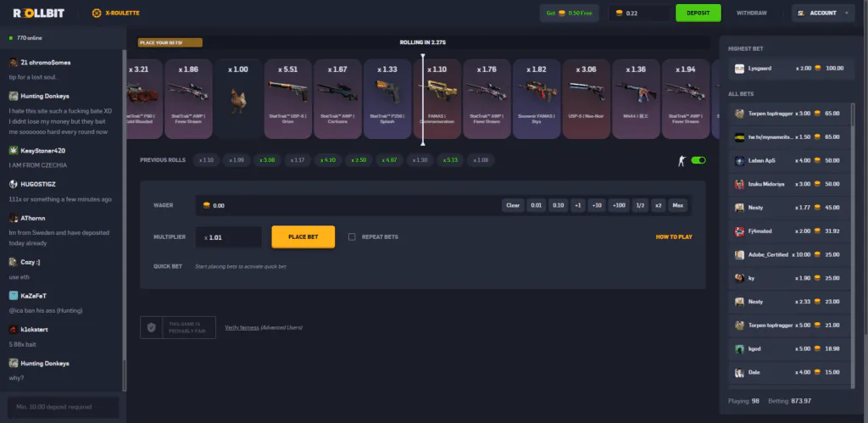Click the green Deposit button
The width and height of the screenshot is (868, 423).
tap(698, 13)
